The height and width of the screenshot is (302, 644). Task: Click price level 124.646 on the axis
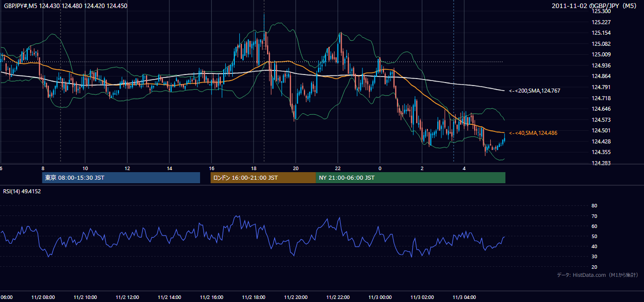point(601,109)
